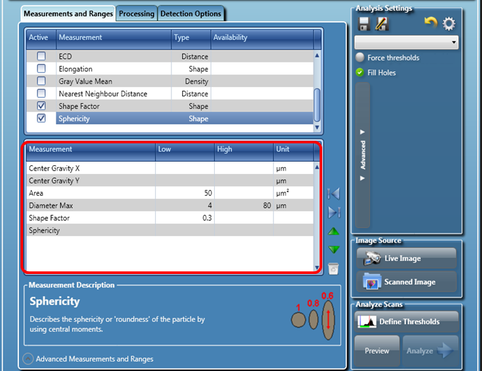Move the row up with the green up arrow
The width and height of the screenshot is (482, 371).
tap(334, 231)
